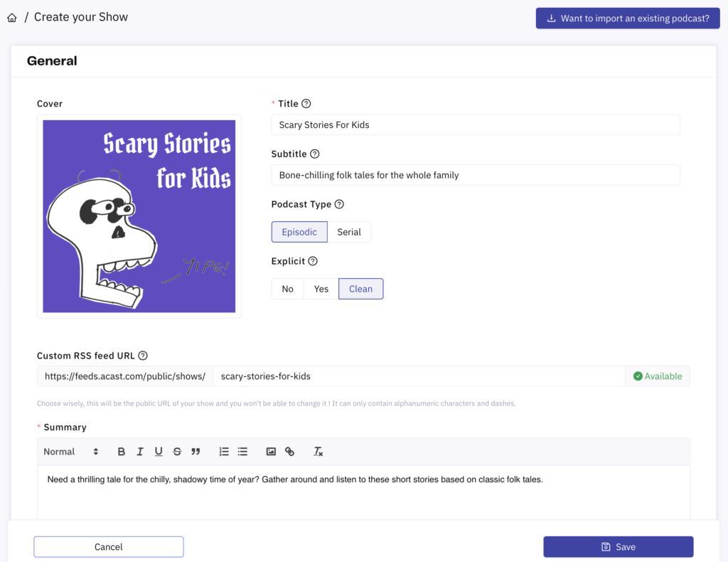Open the Title help tooltip
This screenshot has width=728, height=562.
click(x=306, y=103)
